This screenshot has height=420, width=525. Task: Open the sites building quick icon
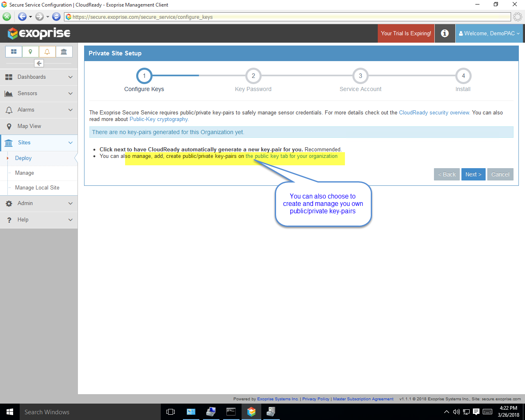64,52
